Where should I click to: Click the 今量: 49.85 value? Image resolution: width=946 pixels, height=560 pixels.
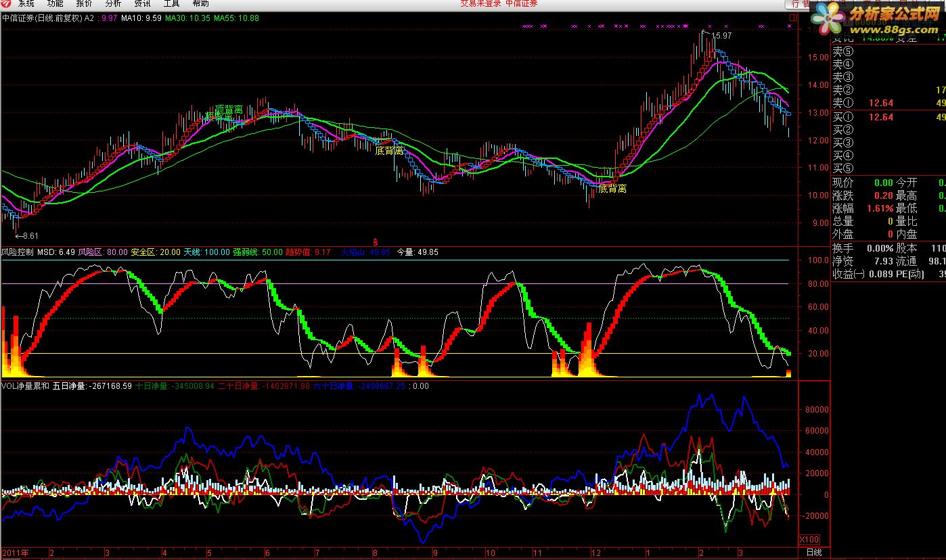[418, 252]
